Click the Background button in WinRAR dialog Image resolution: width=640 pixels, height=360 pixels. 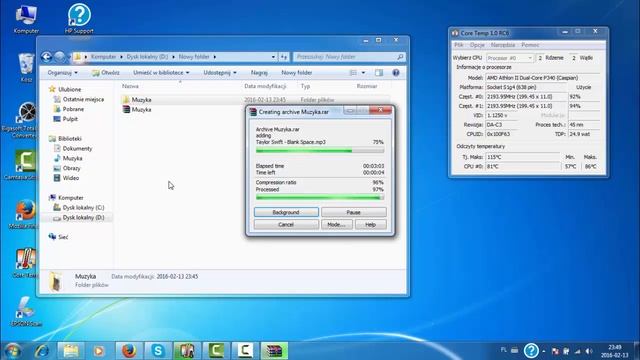click(x=286, y=212)
